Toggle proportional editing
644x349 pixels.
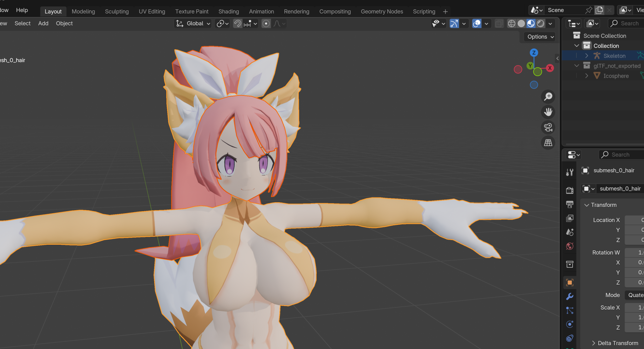pos(266,23)
